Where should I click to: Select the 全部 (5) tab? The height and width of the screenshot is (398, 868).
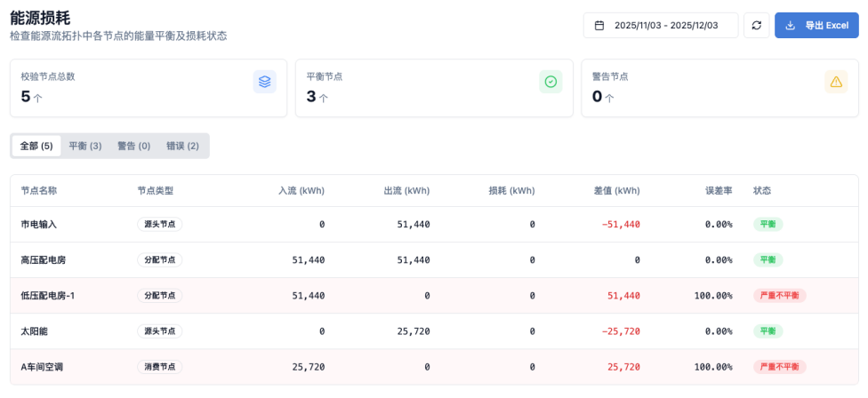(36, 146)
